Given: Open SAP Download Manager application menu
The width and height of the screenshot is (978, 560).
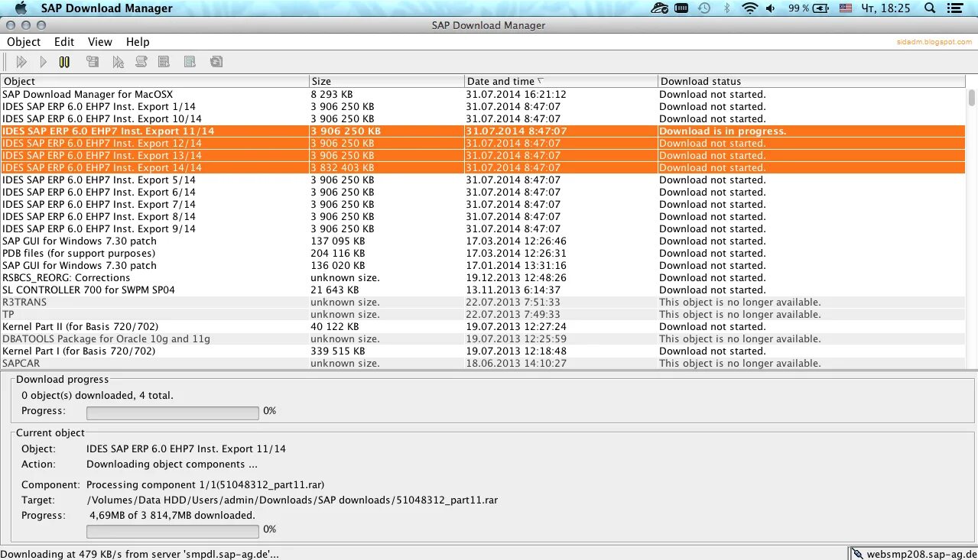Looking at the screenshot, I should tap(106, 8).
